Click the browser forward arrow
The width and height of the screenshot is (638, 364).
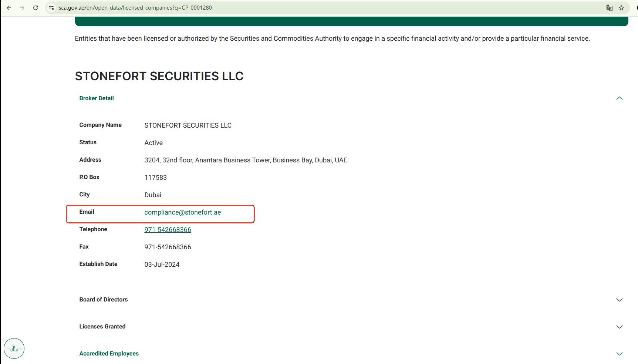pyautogui.click(x=22, y=8)
